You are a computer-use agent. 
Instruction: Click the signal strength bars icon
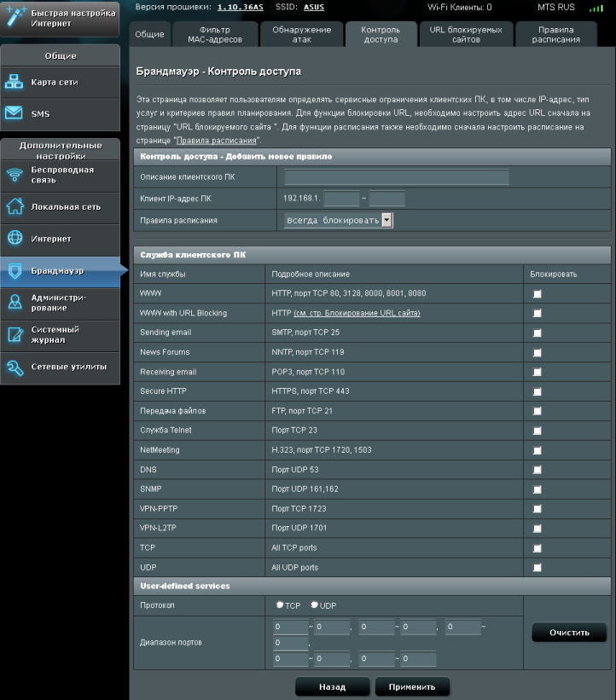596,8
